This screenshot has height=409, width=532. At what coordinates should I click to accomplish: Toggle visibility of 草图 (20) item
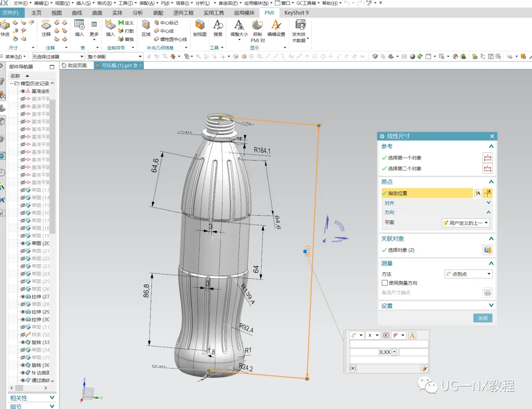pyautogui.click(x=23, y=243)
